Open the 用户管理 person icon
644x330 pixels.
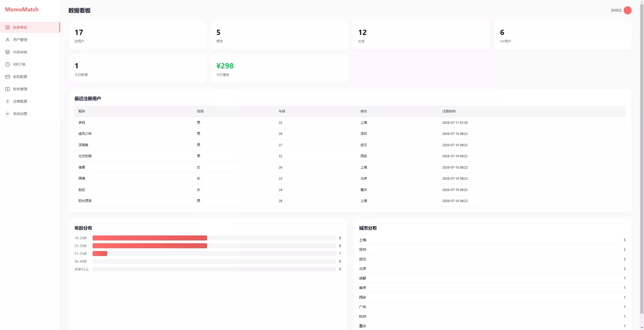[x=8, y=40]
